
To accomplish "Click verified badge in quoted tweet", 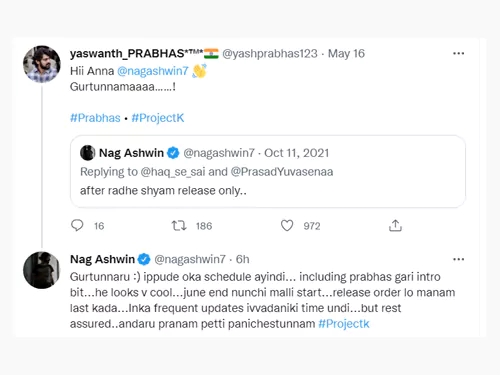I will click(x=173, y=153).
